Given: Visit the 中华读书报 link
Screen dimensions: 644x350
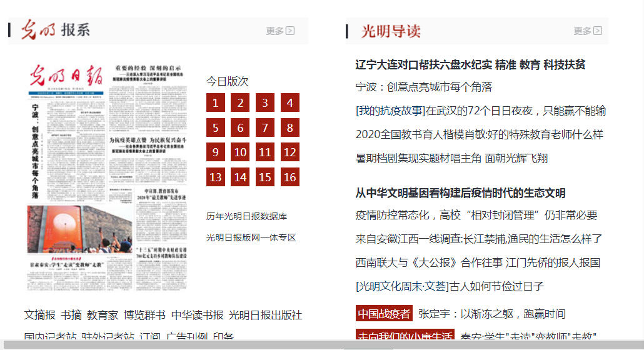Looking at the screenshot, I should coord(197,315).
